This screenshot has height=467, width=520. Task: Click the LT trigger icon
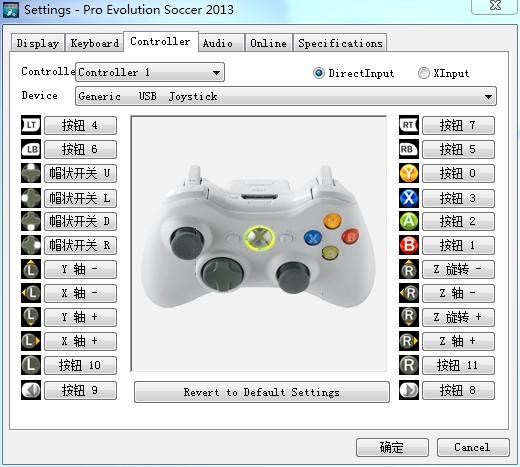pyautogui.click(x=31, y=125)
